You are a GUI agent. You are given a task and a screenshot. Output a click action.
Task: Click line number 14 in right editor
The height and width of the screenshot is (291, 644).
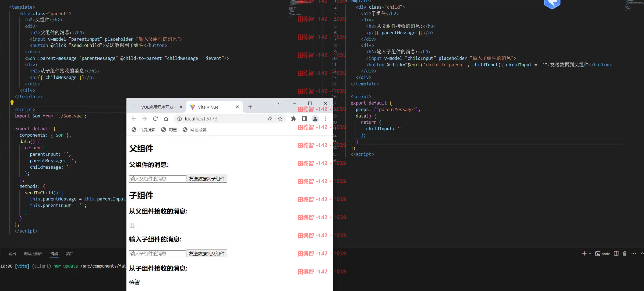click(334, 84)
